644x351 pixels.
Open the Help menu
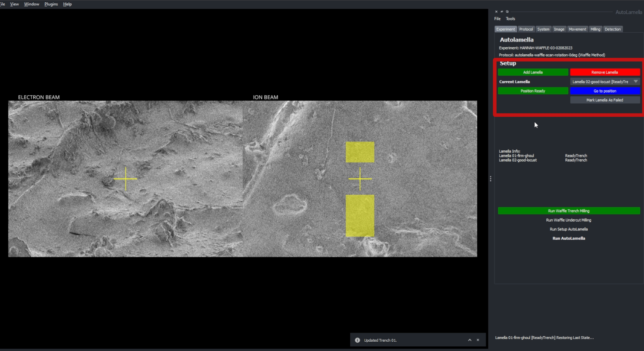[67, 4]
